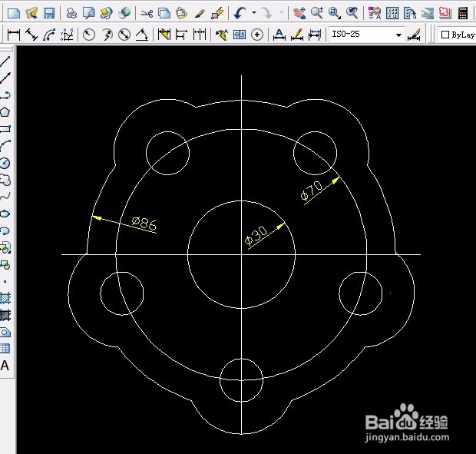This screenshot has height=454, width=476.
Task: Open the QuickCalc calculator
Action: pos(463,13)
